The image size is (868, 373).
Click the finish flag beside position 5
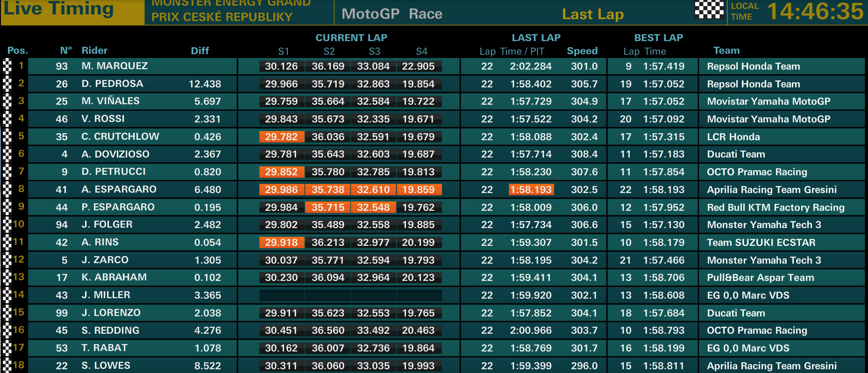pos(7,136)
